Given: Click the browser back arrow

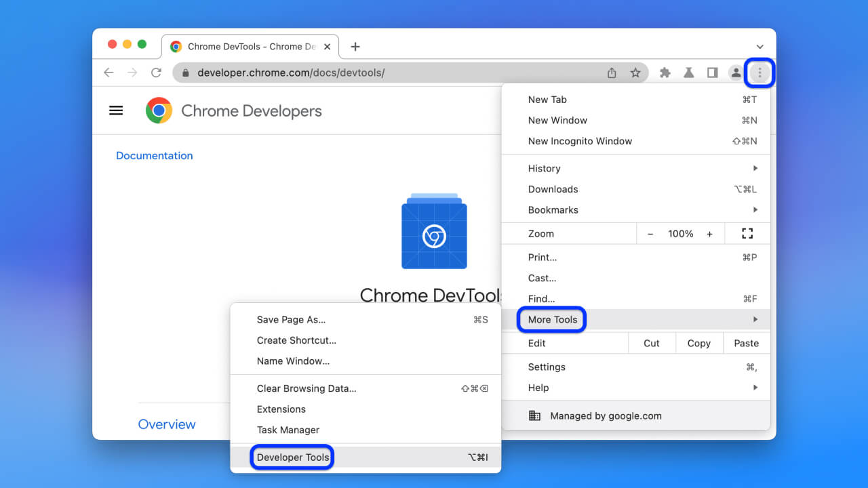Looking at the screenshot, I should pos(108,73).
